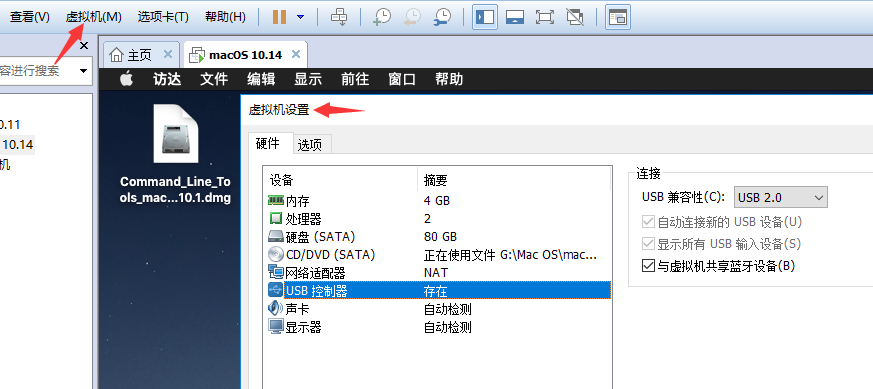The image size is (873, 389).
Task: Click the console view toolbar icon
Action: coord(617,17)
